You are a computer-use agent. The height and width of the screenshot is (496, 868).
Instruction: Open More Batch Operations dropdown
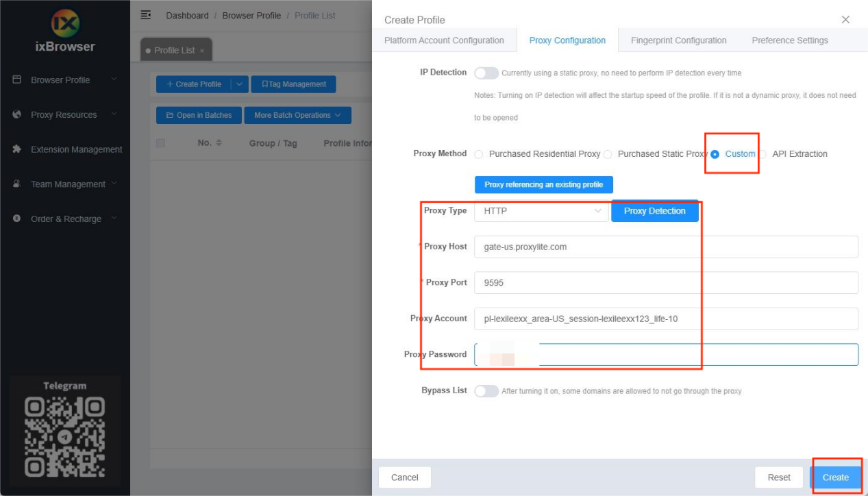[297, 115]
